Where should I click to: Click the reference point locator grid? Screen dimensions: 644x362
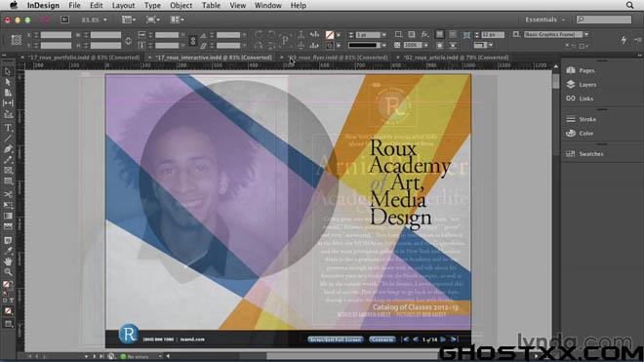(16, 40)
